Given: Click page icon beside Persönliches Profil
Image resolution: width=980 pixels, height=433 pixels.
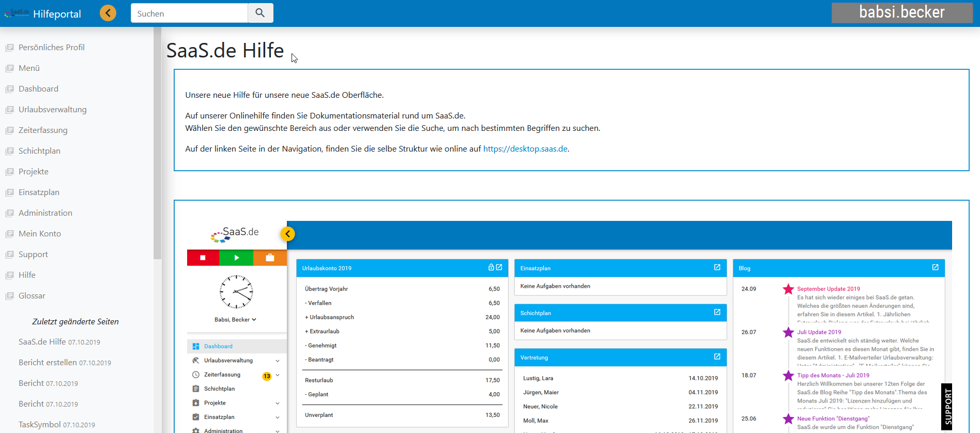Looking at the screenshot, I should pyautogui.click(x=9, y=48).
